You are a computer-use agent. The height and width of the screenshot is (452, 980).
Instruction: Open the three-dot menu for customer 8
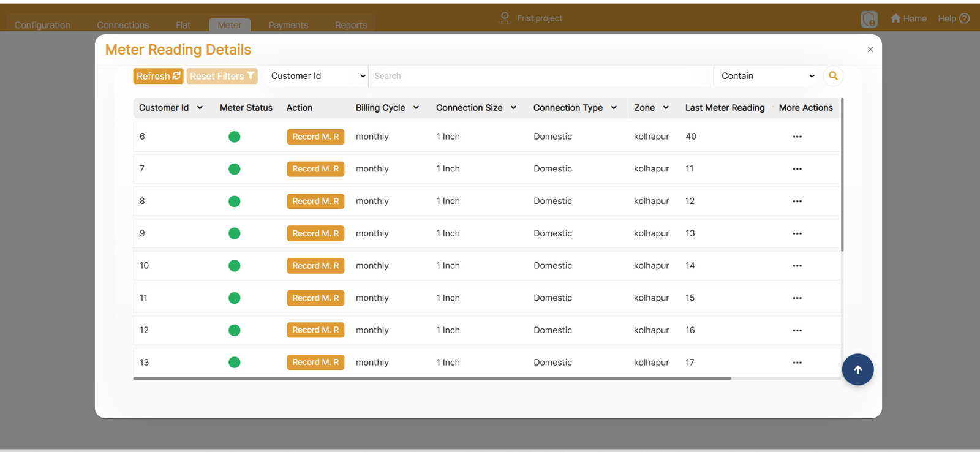[797, 201]
